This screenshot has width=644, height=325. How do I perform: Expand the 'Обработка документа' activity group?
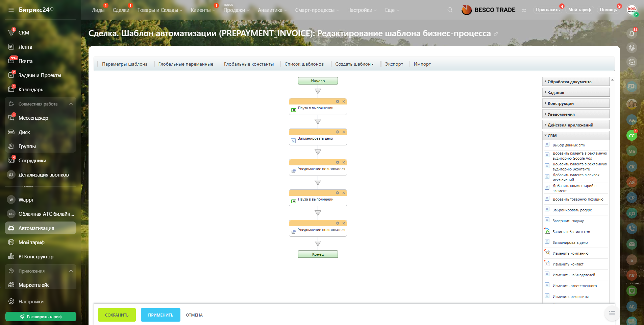tap(569, 82)
